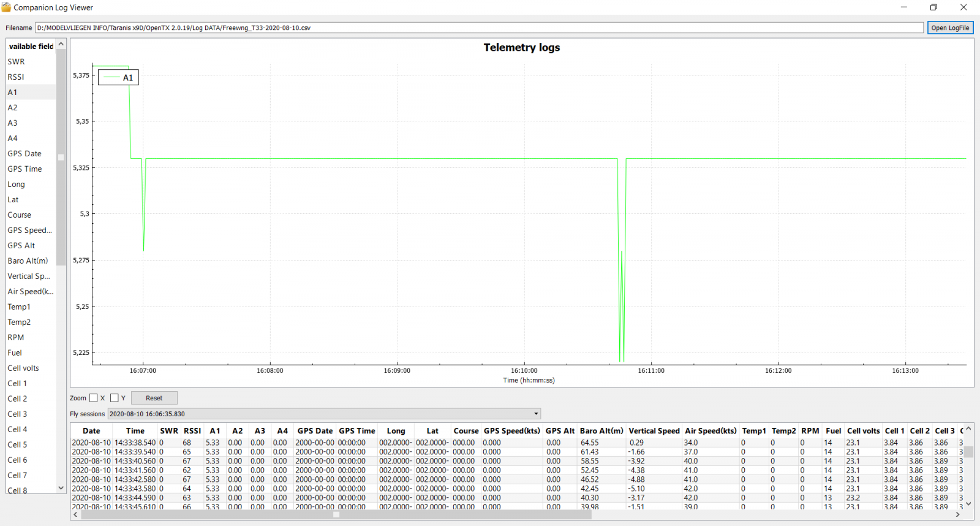The width and height of the screenshot is (980, 526).
Task: Enable the X zoom checkbox
Action: [94, 398]
